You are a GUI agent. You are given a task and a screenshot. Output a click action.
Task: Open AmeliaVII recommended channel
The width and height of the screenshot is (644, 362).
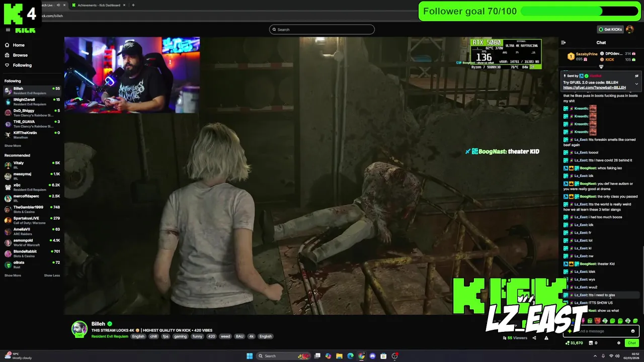[32, 231]
